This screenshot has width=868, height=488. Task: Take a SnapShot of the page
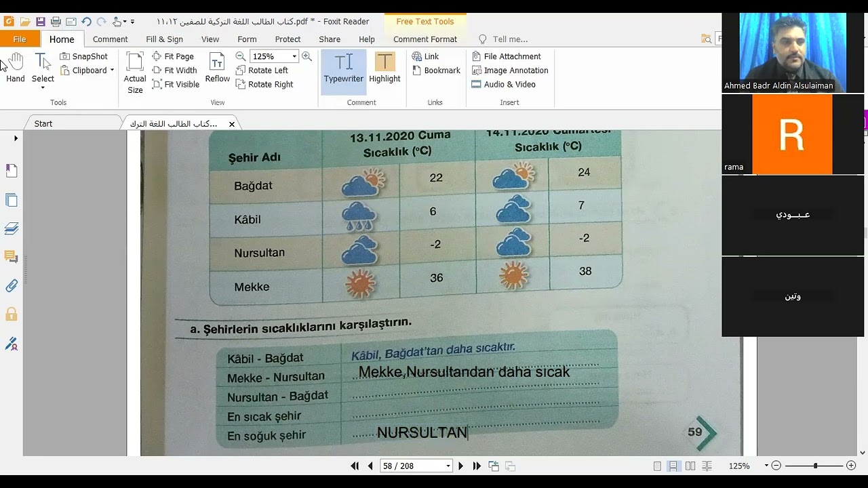click(x=83, y=56)
